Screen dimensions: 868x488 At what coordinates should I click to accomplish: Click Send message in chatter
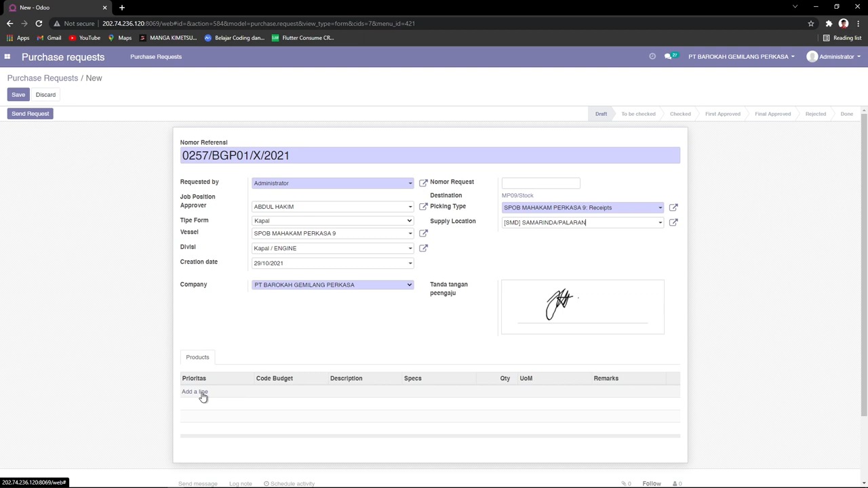pyautogui.click(x=198, y=484)
